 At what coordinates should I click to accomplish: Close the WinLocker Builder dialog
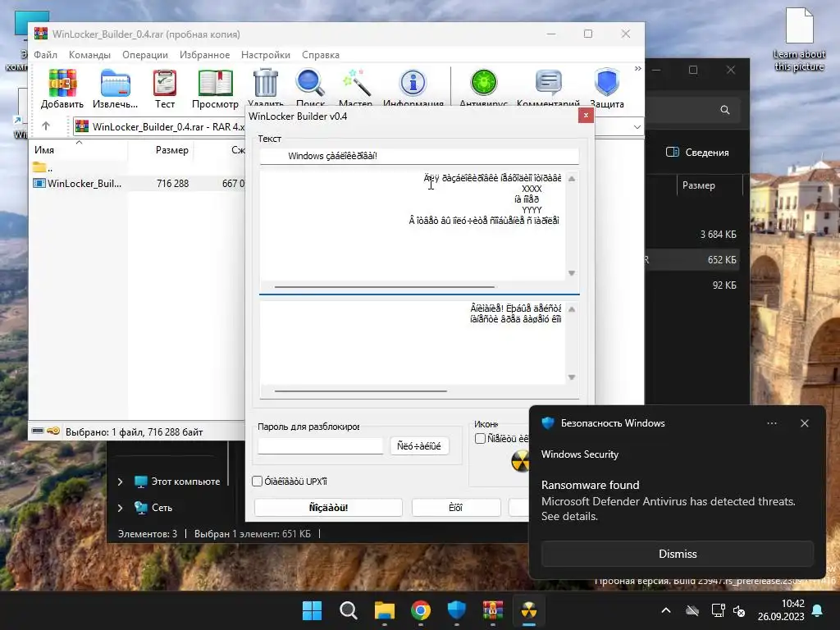coord(586,115)
